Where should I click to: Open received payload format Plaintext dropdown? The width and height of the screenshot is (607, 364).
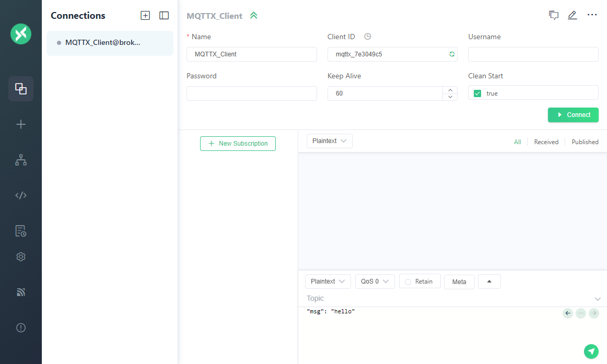pos(330,141)
